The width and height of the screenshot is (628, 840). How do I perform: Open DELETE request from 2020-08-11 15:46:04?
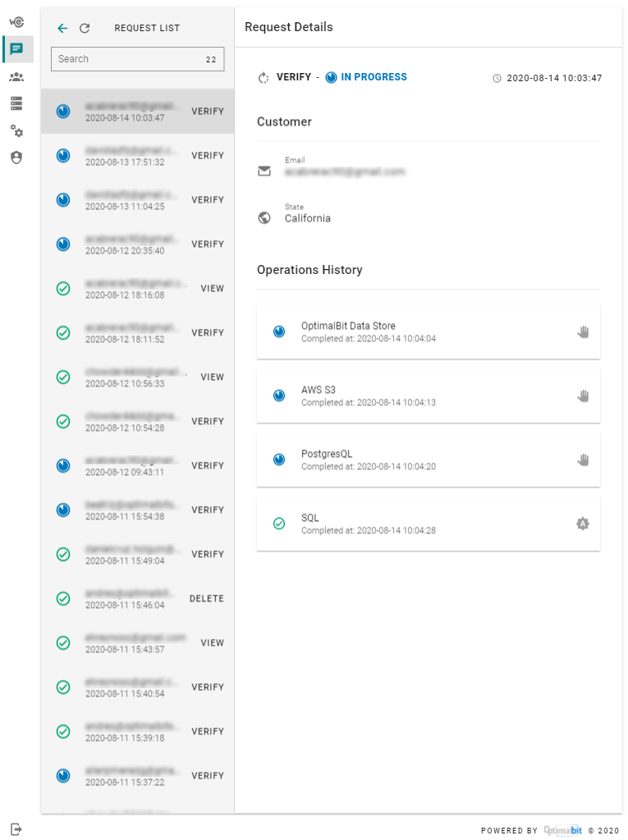point(137,598)
